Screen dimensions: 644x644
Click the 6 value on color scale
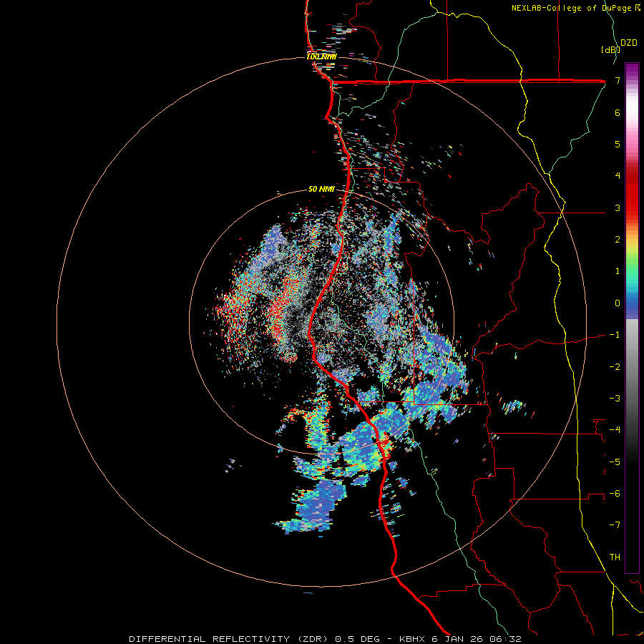618,112
